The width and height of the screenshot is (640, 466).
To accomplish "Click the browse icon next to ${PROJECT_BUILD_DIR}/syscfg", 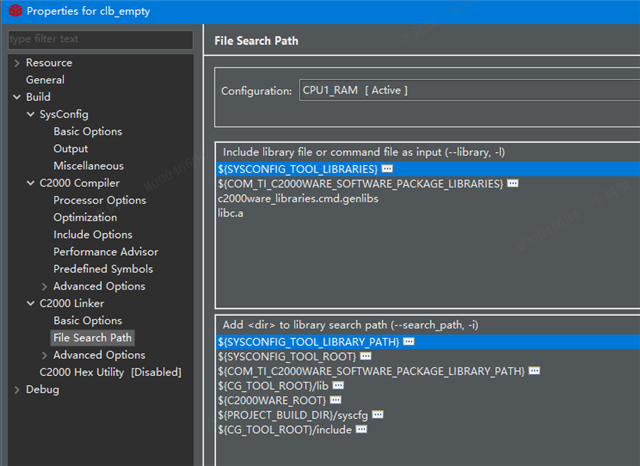I will [378, 415].
